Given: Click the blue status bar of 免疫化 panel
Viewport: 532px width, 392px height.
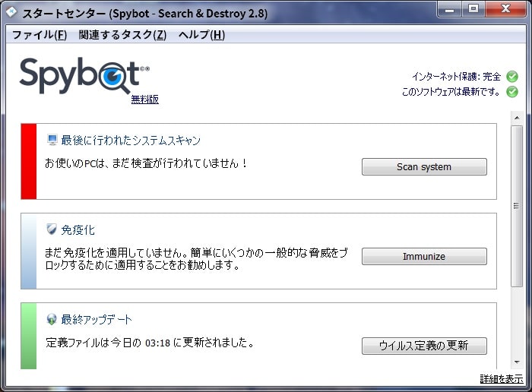Looking at the screenshot, I should click(x=29, y=251).
